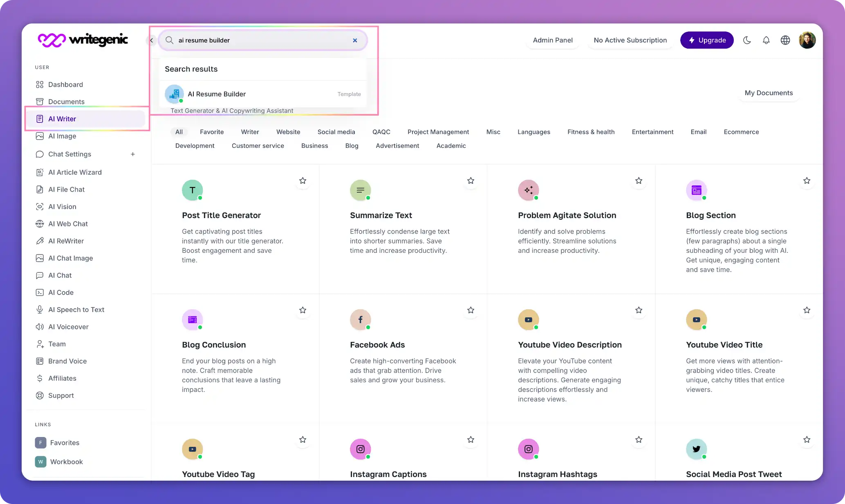Select AI Speech to Text tool
The image size is (845, 504).
pos(76,309)
